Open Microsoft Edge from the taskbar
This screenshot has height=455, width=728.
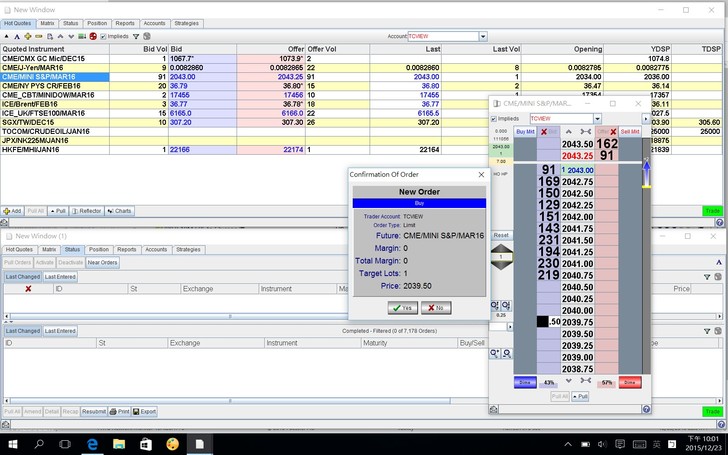(x=94, y=443)
